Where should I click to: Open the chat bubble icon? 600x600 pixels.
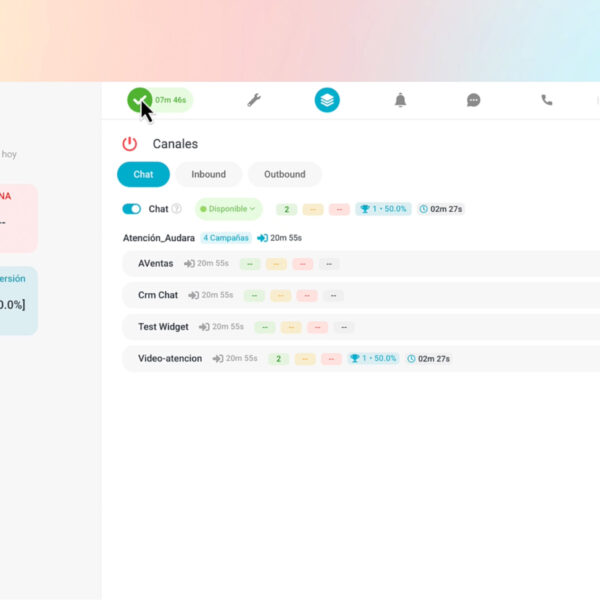coord(473,100)
